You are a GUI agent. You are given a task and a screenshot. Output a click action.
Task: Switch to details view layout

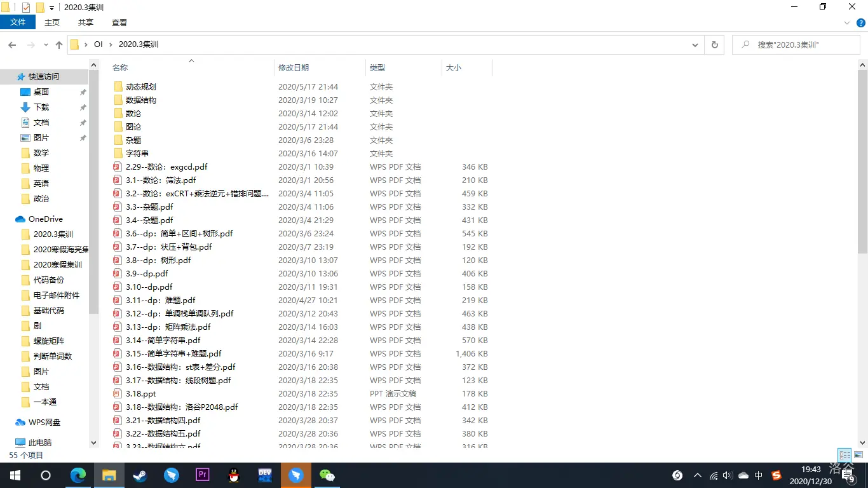844,455
